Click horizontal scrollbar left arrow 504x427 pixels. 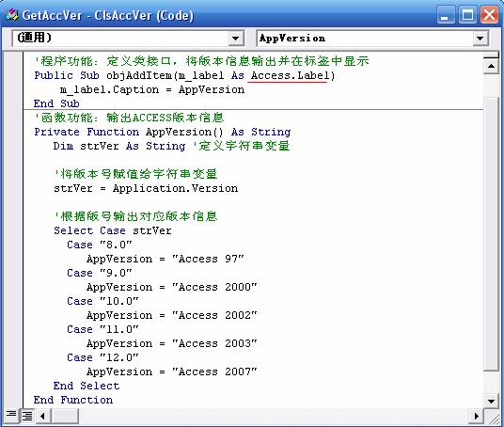(42, 416)
